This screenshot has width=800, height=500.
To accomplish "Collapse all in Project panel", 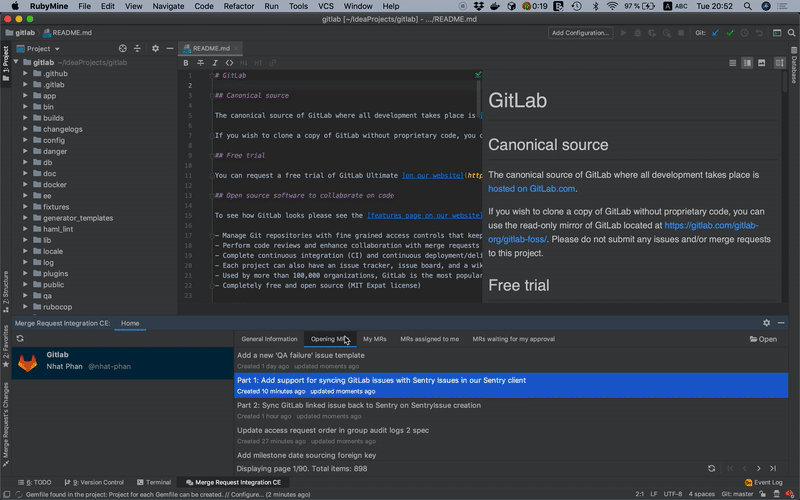I will click(x=137, y=48).
